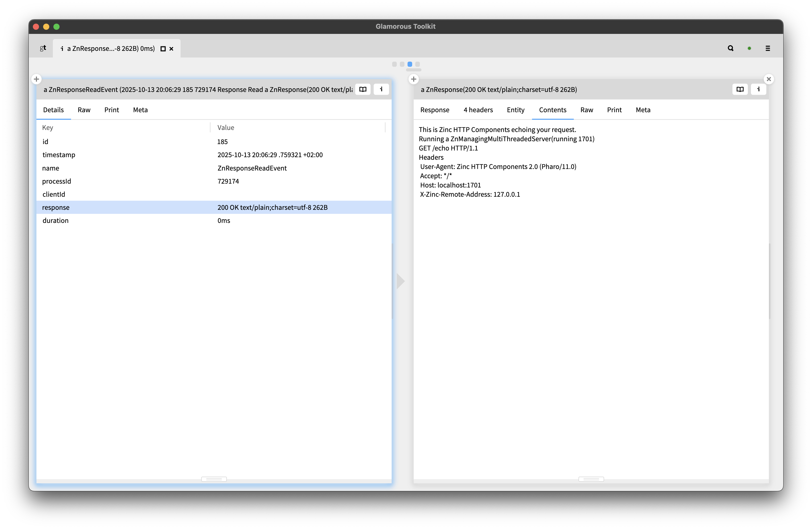This screenshot has width=812, height=529.
Task: Switch to the Raw tab on the event pane
Action: pyautogui.click(x=84, y=110)
